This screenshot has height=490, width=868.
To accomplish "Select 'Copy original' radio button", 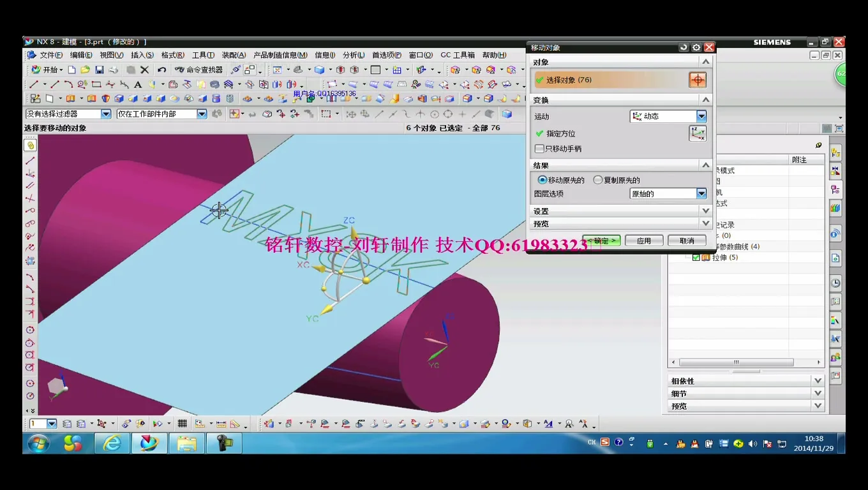I will 598,180.
